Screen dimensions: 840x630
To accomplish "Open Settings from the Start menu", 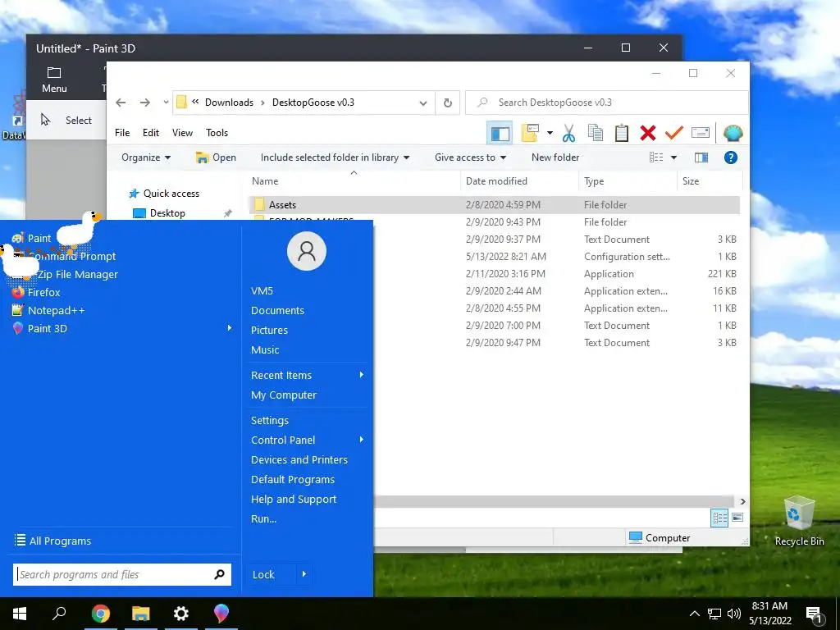I will point(269,421).
